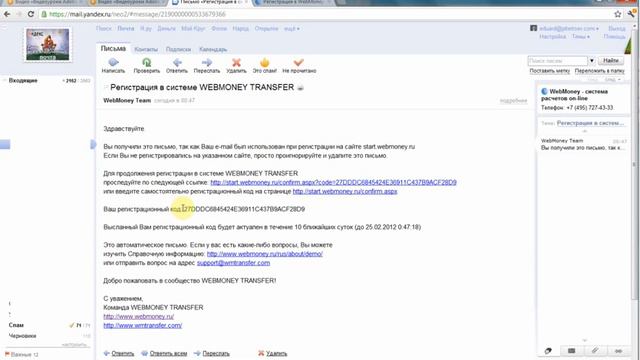The height and width of the screenshot is (360, 640).
Task: Click the printer icon beside the subject
Action: [300, 87]
